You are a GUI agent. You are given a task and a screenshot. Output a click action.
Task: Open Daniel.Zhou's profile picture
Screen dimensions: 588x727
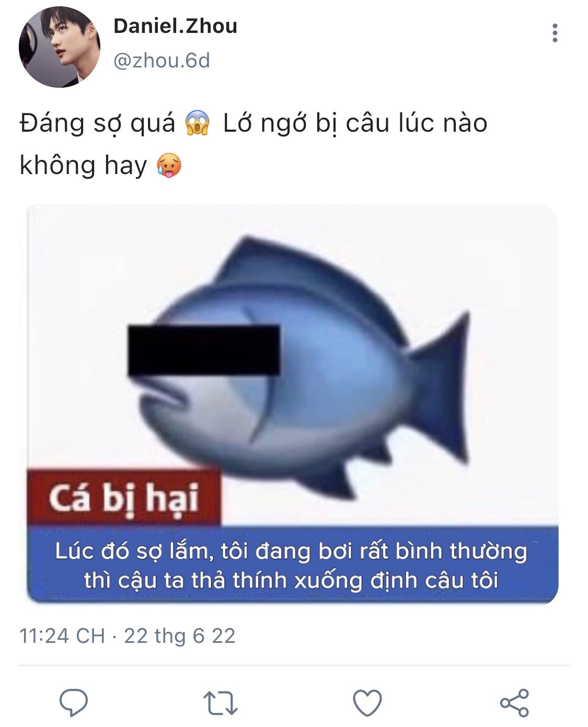(x=60, y=47)
